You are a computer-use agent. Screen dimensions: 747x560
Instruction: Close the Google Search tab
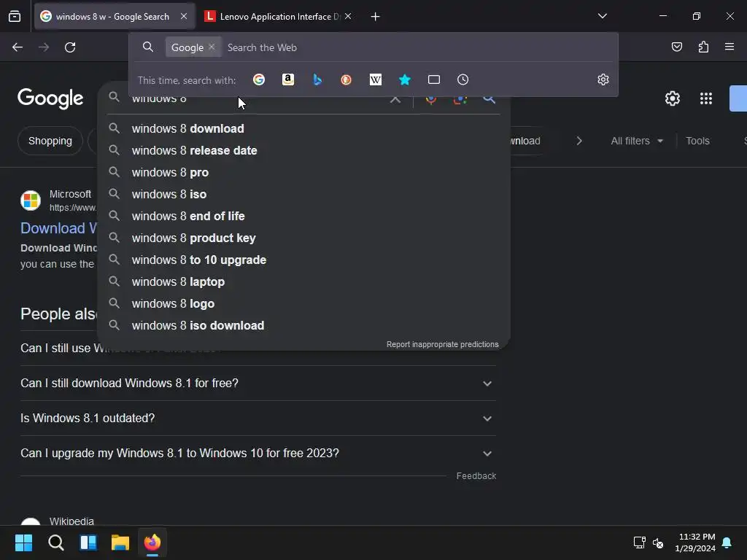pos(184,16)
